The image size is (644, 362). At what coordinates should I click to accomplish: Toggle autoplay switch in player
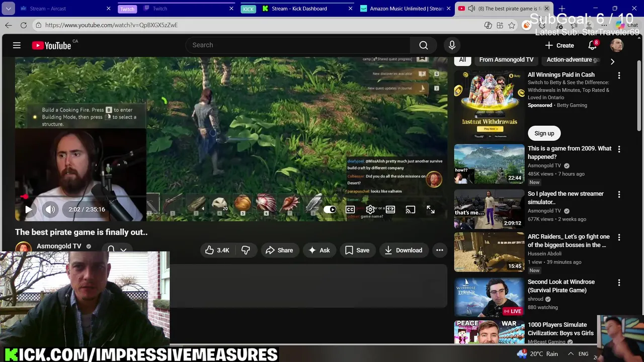tap(330, 210)
